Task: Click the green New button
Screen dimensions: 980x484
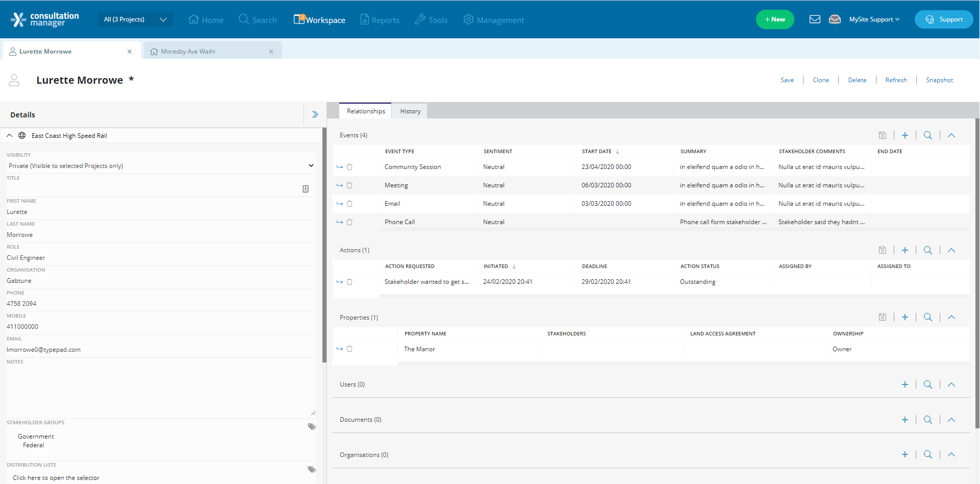Action: (x=775, y=19)
